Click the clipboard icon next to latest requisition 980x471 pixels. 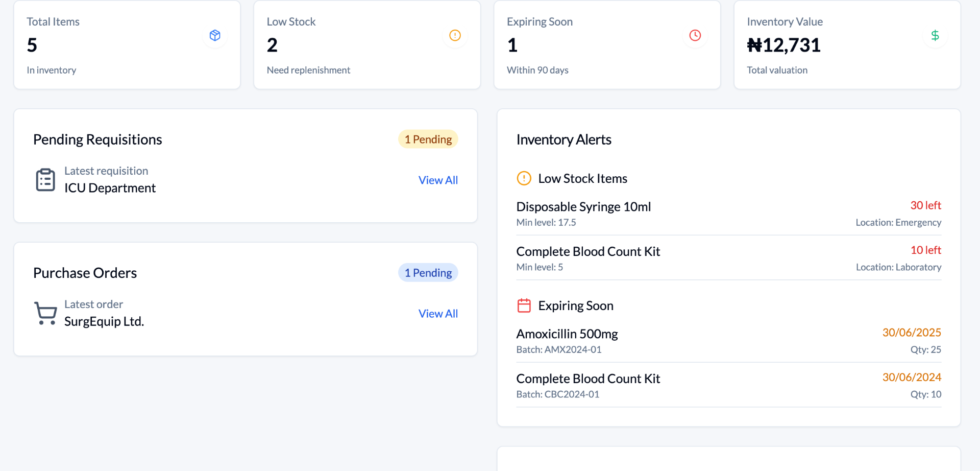pyautogui.click(x=45, y=180)
